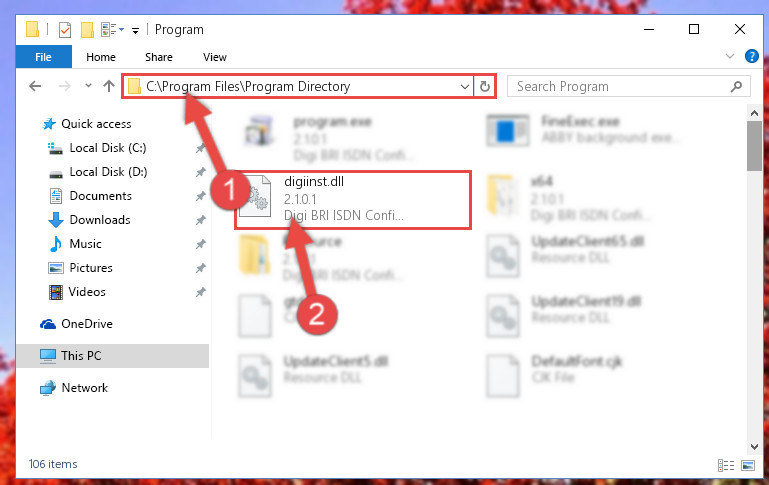Go up one folder level
Screen dimensions: 769x485
tap(109, 86)
